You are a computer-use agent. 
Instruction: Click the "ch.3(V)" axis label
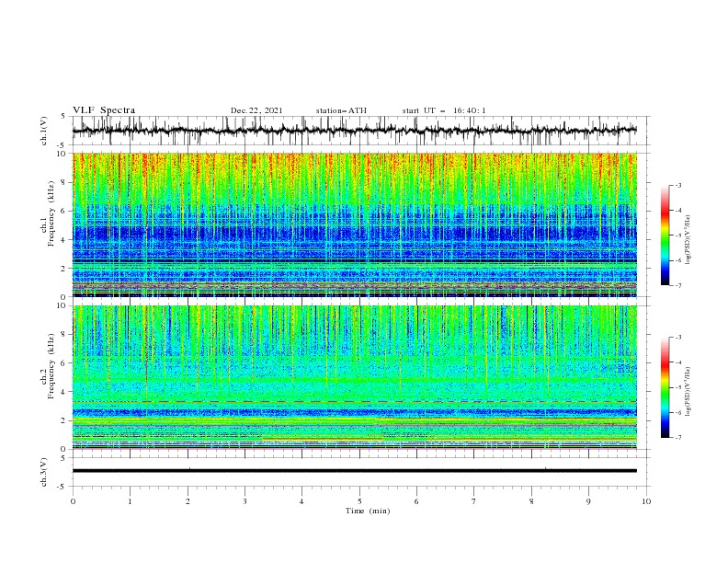44,472
